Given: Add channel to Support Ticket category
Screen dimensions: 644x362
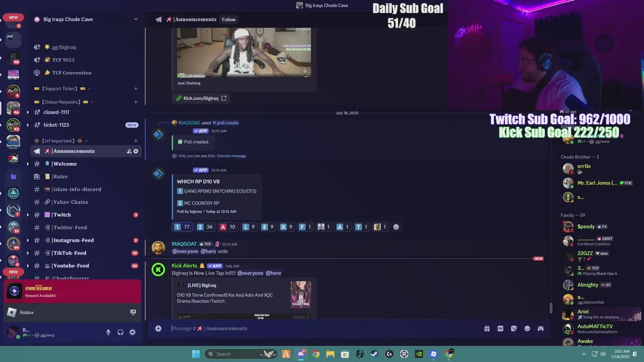Looking at the screenshot, I should [135, 88].
